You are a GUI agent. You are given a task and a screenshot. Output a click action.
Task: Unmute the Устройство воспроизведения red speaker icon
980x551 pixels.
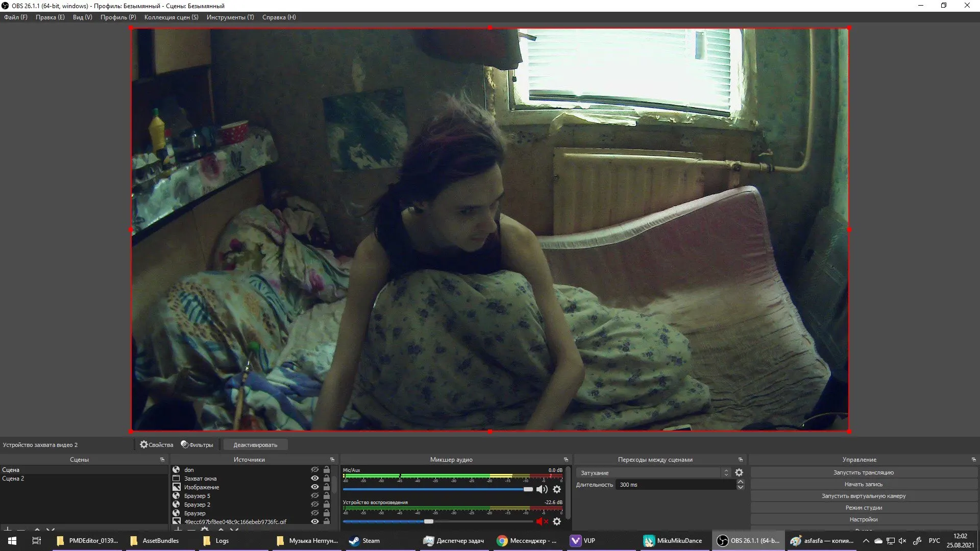click(x=542, y=521)
